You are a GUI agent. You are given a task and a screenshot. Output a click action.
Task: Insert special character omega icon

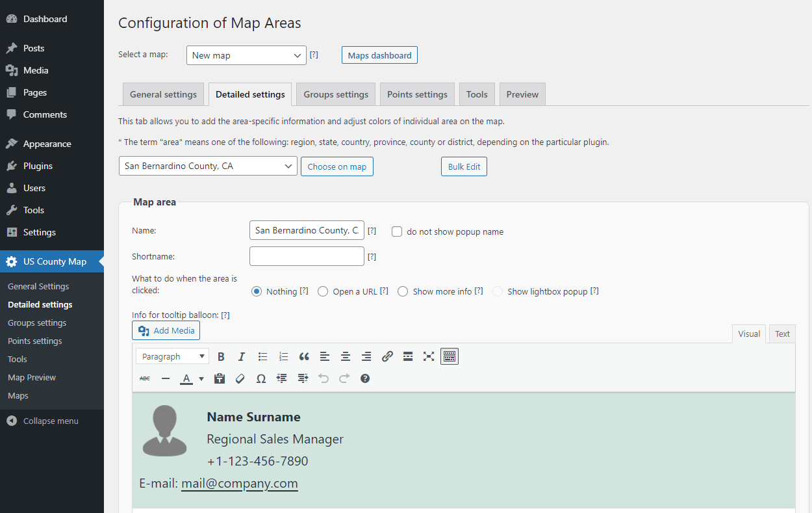tap(261, 378)
